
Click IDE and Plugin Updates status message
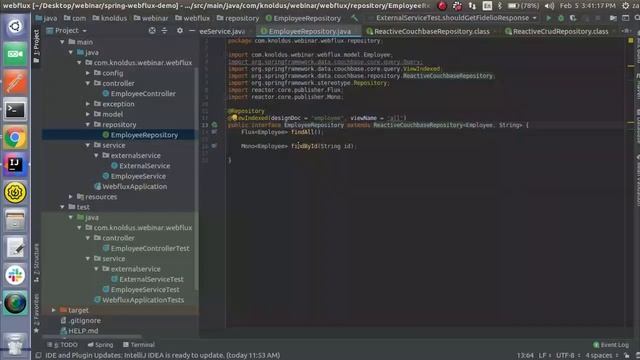162,356
